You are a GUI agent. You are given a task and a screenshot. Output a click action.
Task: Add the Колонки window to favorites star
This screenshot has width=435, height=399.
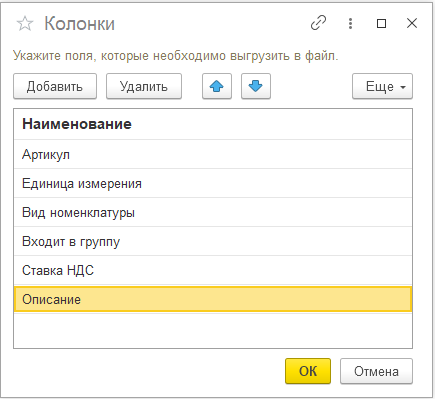[25, 24]
